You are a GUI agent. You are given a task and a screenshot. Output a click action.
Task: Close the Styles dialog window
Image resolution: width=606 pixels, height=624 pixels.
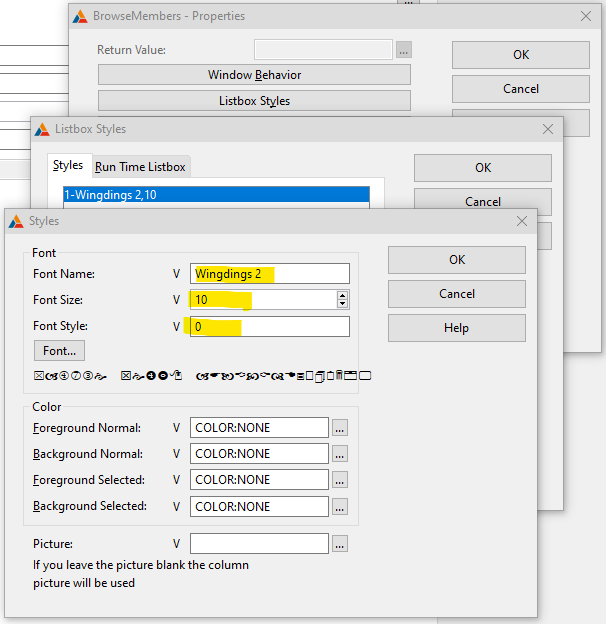click(x=521, y=221)
